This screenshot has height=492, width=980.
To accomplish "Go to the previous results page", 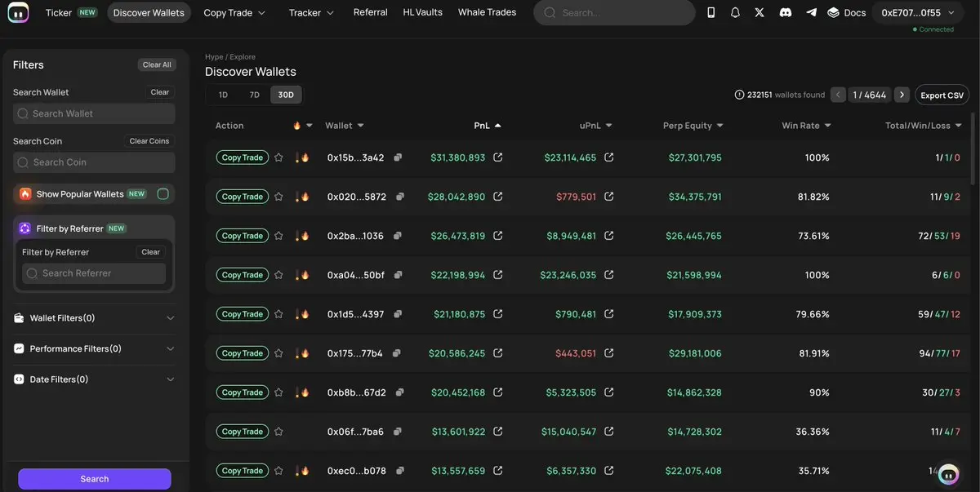I will [x=838, y=95].
